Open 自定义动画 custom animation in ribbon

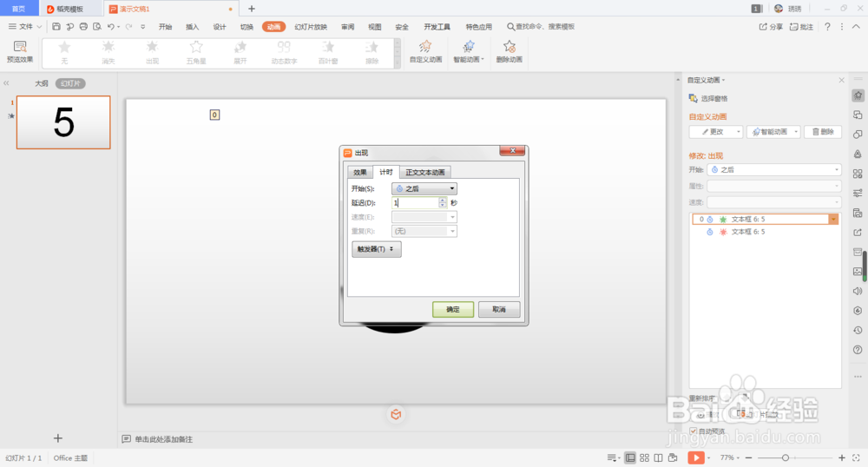click(425, 51)
